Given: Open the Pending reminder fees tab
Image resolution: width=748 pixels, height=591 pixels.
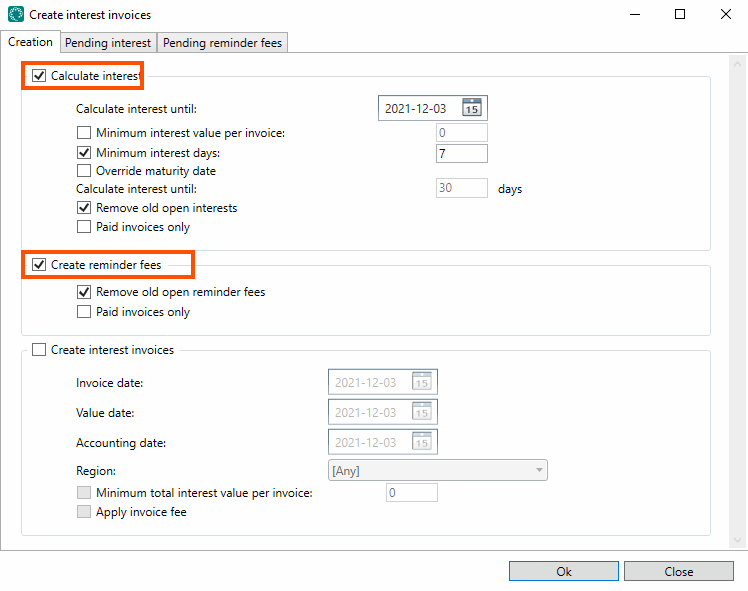Looking at the screenshot, I should [223, 43].
